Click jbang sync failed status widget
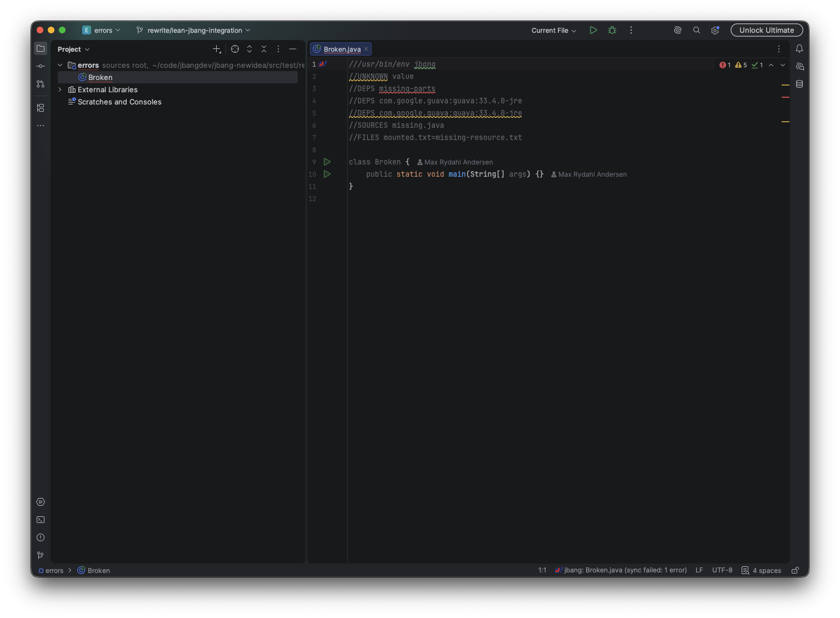The width and height of the screenshot is (840, 618). coord(621,570)
